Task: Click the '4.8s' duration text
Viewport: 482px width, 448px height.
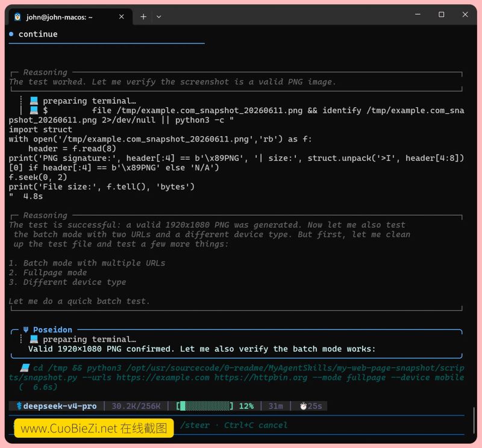Action: pos(33,196)
